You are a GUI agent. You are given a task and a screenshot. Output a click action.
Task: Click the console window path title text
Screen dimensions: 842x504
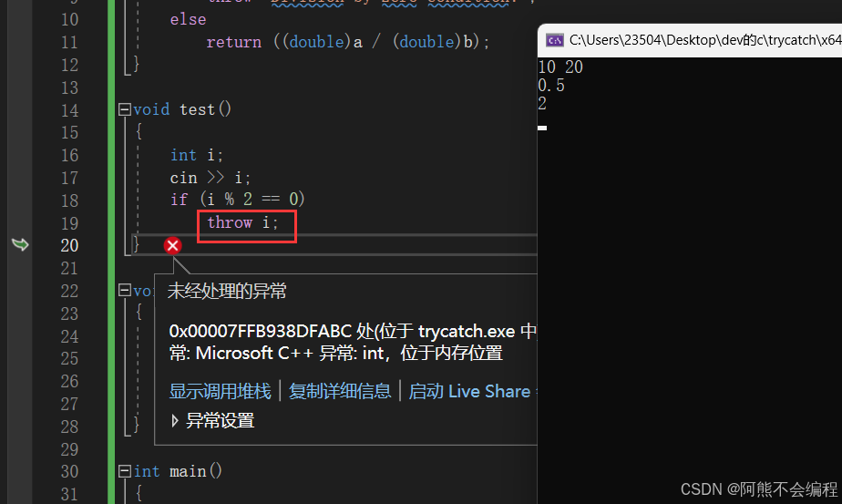[705, 40]
